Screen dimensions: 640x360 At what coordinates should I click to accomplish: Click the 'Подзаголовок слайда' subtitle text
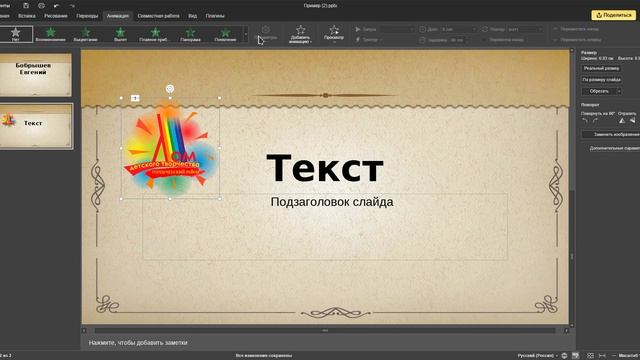tap(332, 202)
